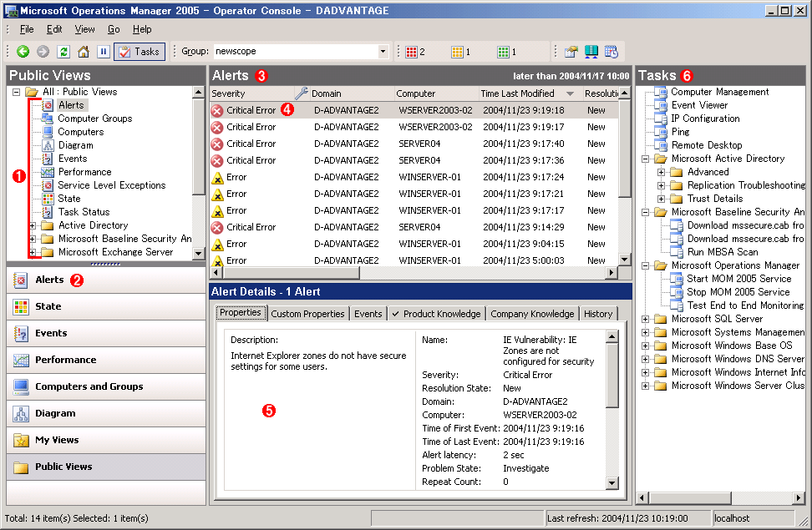Screen dimensions: 812x530
Task: Open the State navigation button
Action: 106,306
